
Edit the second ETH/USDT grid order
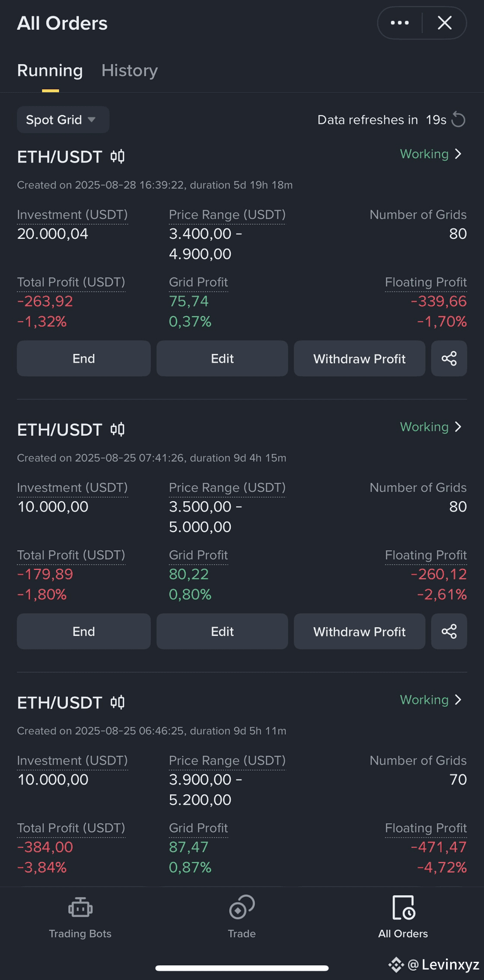pos(222,631)
